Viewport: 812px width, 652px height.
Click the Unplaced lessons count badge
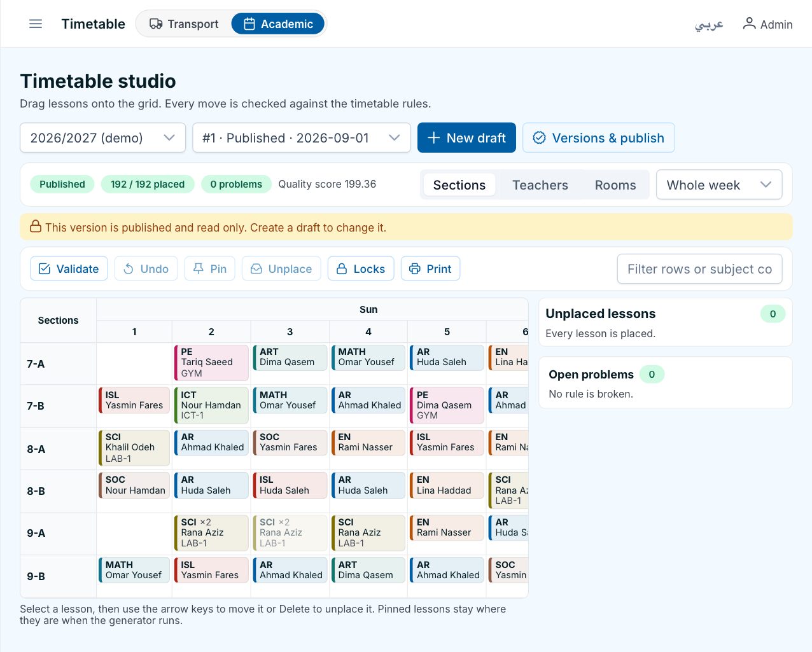coord(773,314)
